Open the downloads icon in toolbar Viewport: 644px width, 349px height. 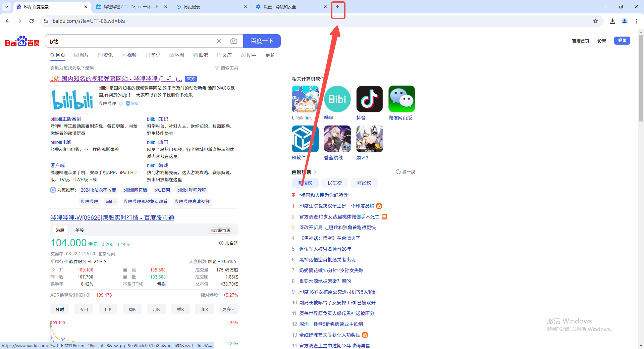[x=612, y=21]
